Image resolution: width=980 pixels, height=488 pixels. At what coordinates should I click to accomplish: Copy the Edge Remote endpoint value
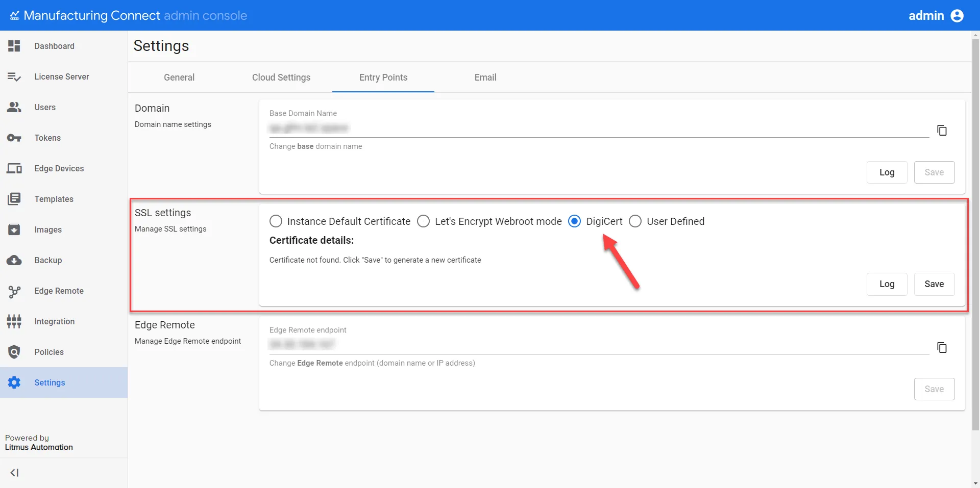click(x=942, y=347)
